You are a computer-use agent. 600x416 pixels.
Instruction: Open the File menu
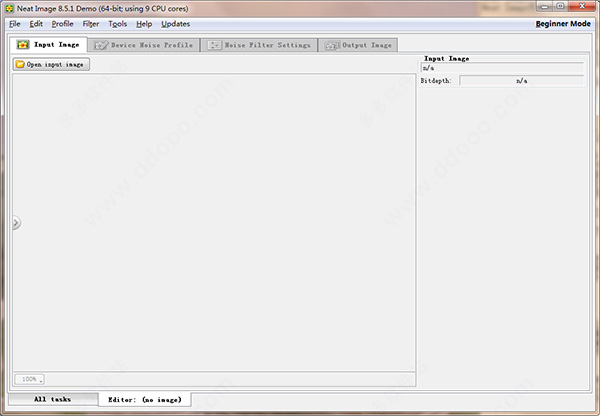(x=15, y=24)
